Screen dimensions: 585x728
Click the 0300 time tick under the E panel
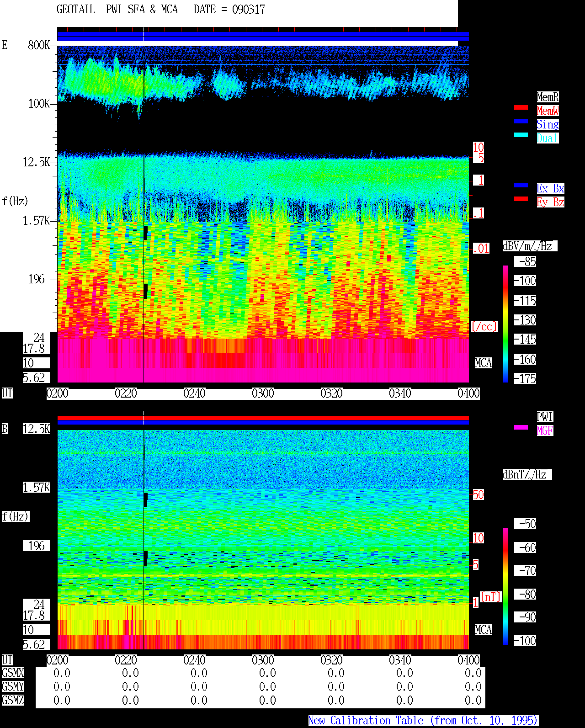263,393
